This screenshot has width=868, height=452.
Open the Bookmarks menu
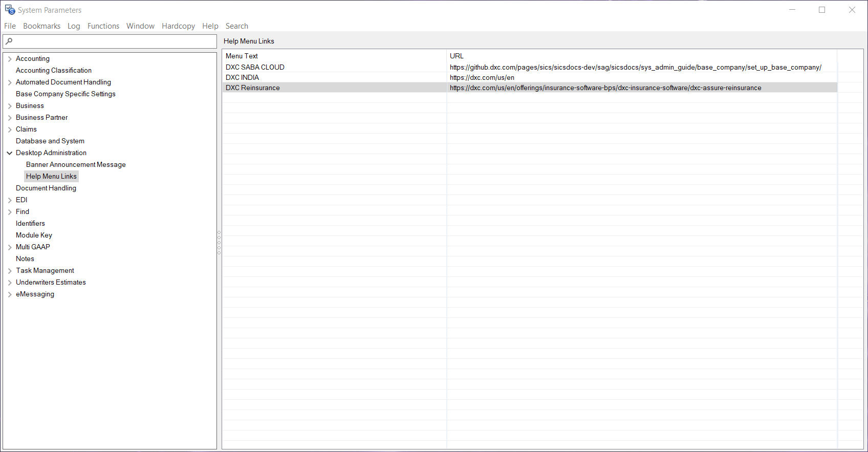coord(41,26)
